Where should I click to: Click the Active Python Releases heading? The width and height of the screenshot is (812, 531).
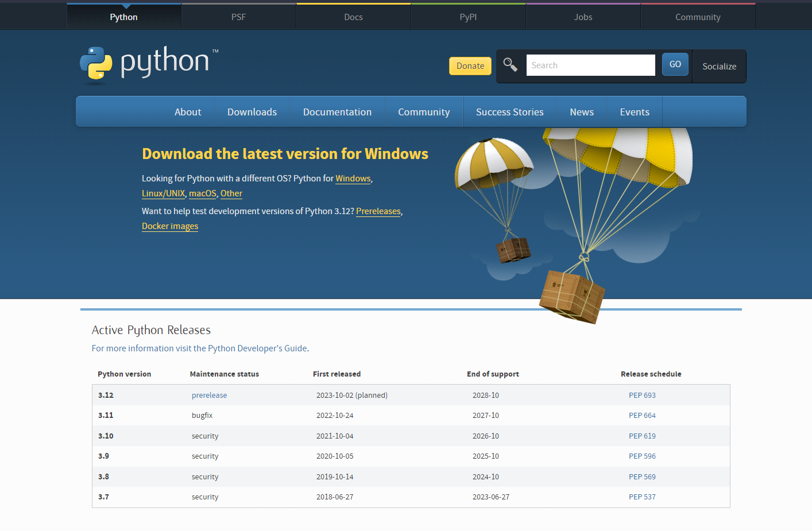[151, 330]
